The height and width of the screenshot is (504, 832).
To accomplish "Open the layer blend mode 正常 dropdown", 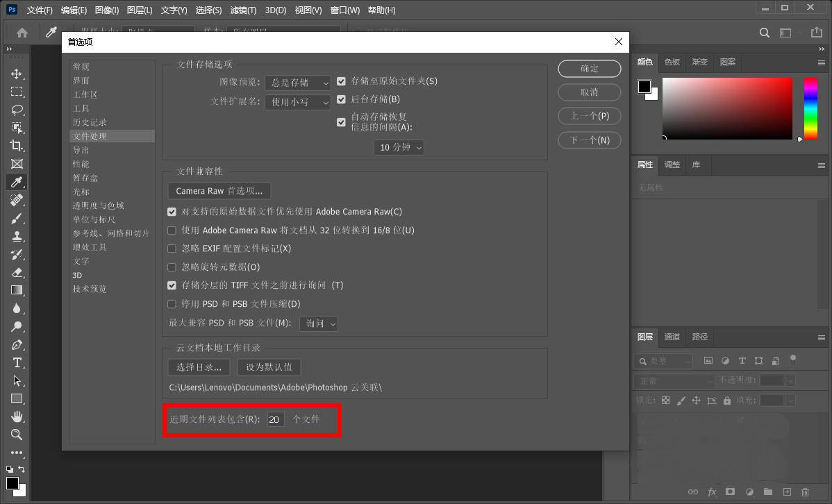I will coord(674,381).
